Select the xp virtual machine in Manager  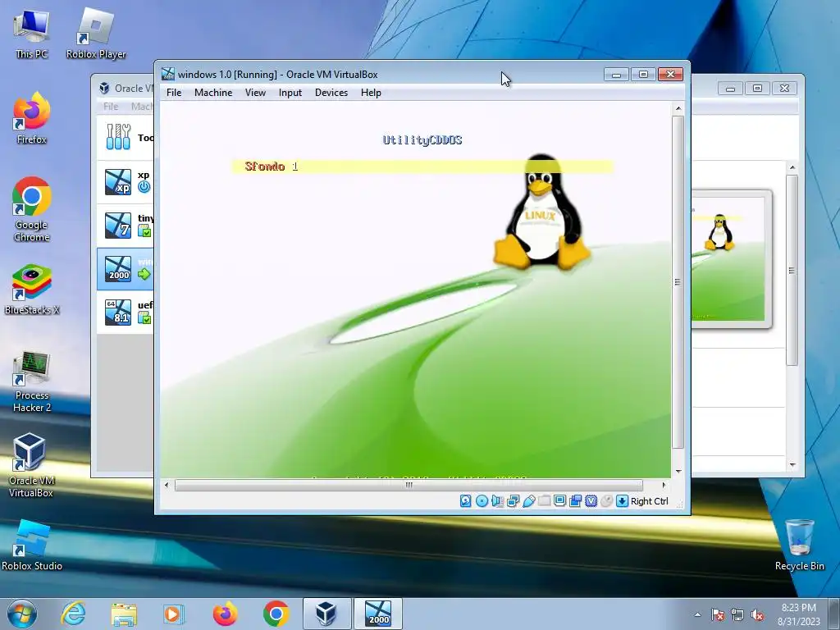126,181
